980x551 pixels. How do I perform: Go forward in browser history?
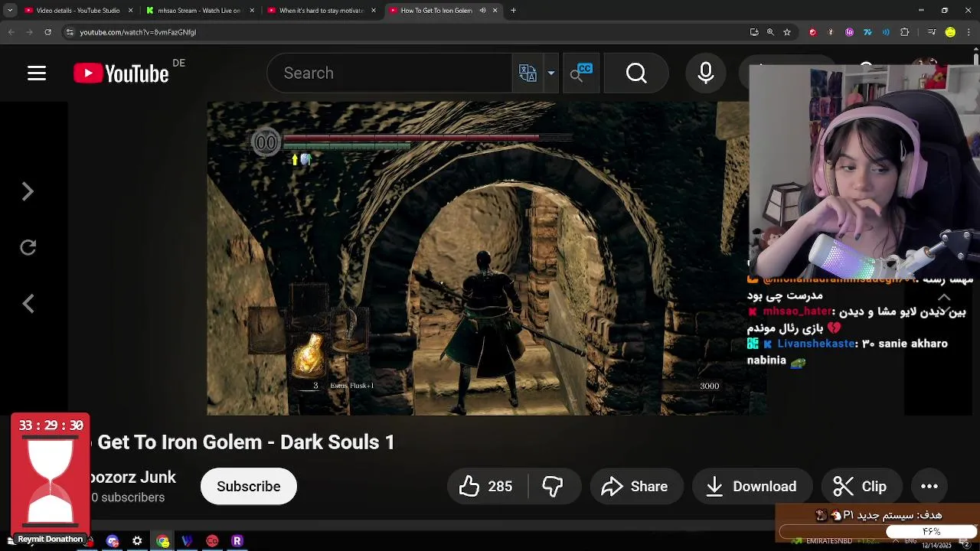[x=29, y=32]
